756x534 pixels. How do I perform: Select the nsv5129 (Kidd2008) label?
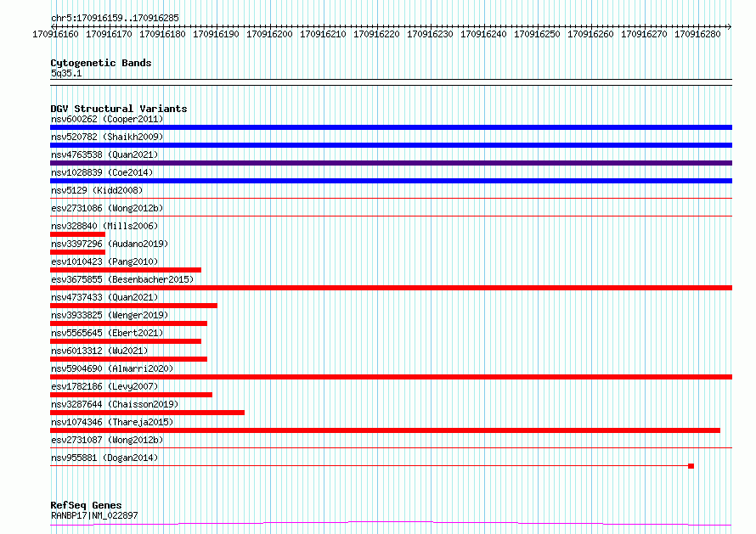pos(97,190)
